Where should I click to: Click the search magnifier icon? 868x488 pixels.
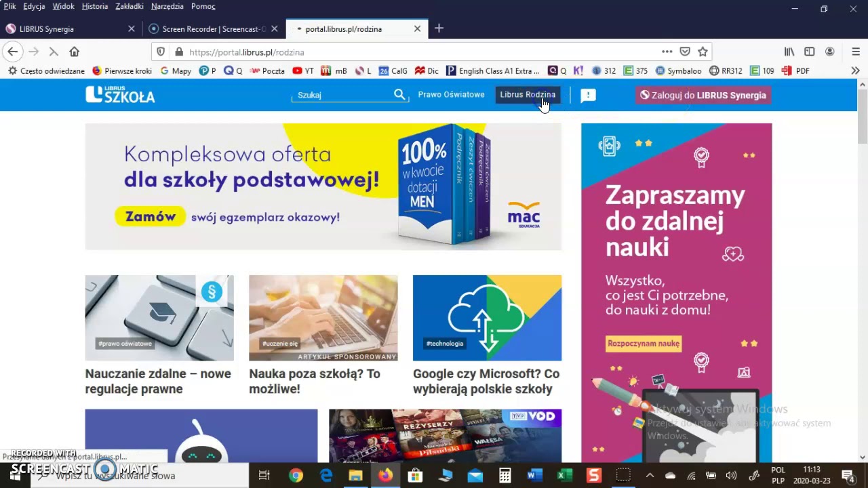point(399,95)
